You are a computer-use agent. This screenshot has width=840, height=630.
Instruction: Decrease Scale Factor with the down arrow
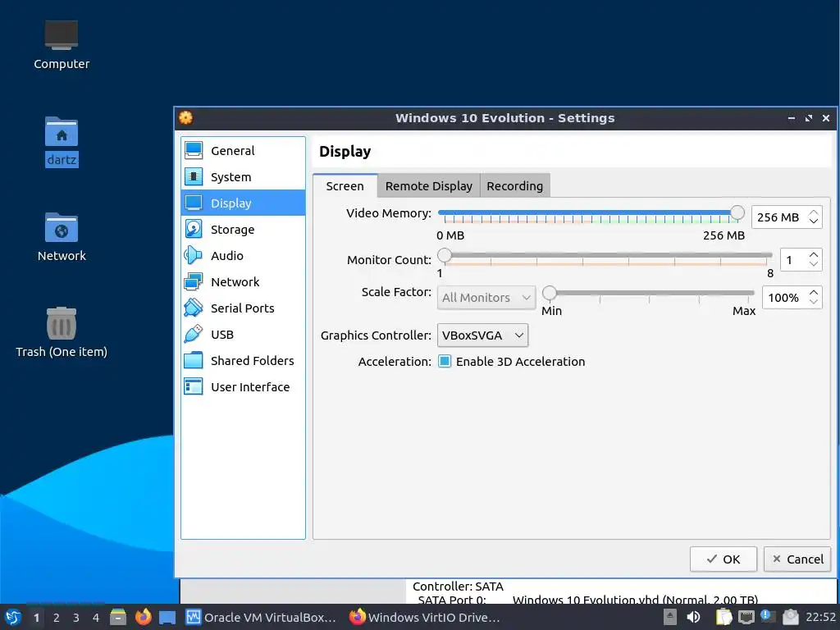[x=814, y=302]
